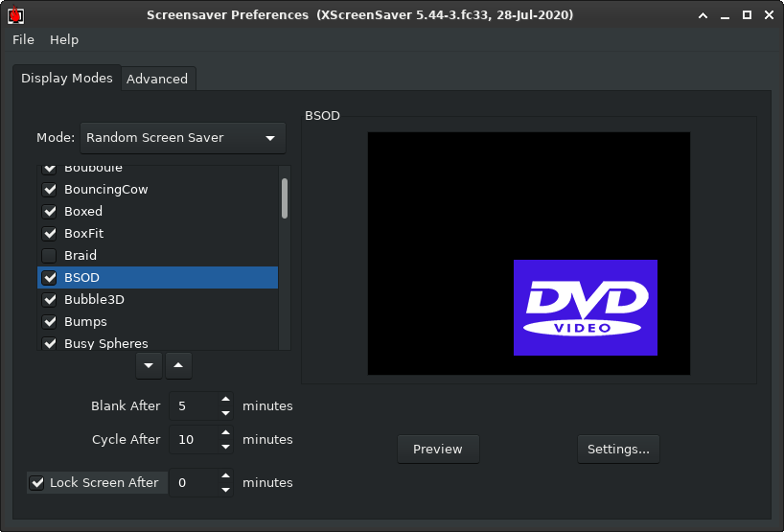Increase Cycle After minutes with up arrow
784x532 pixels.
tap(226, 432)
